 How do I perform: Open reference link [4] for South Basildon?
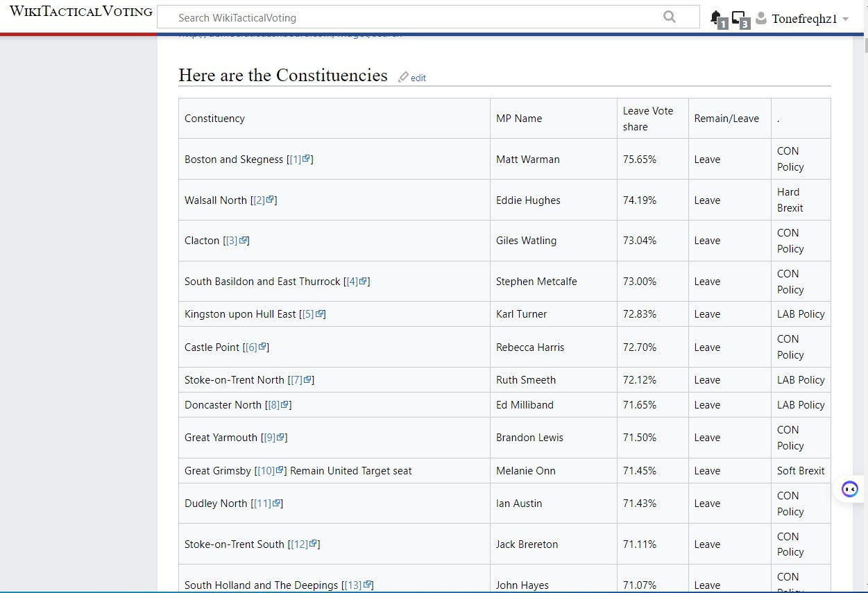pyautogui.click(x=357, y=282)
